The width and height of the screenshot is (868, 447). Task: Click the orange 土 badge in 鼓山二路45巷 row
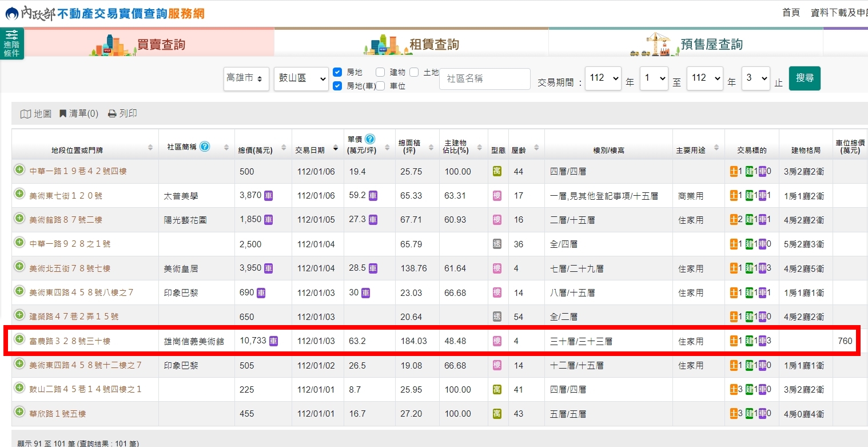pyautogui.click(x=734, y=390)
